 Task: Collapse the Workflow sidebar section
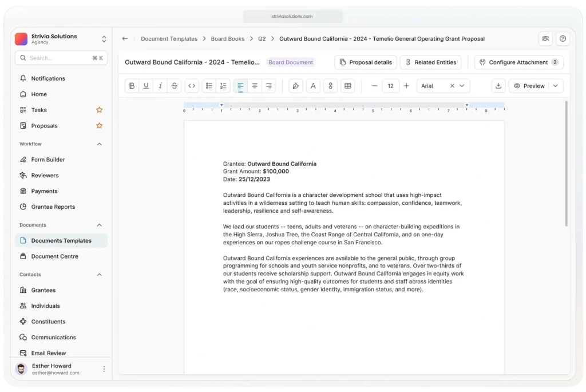click(x=99, y=144)
